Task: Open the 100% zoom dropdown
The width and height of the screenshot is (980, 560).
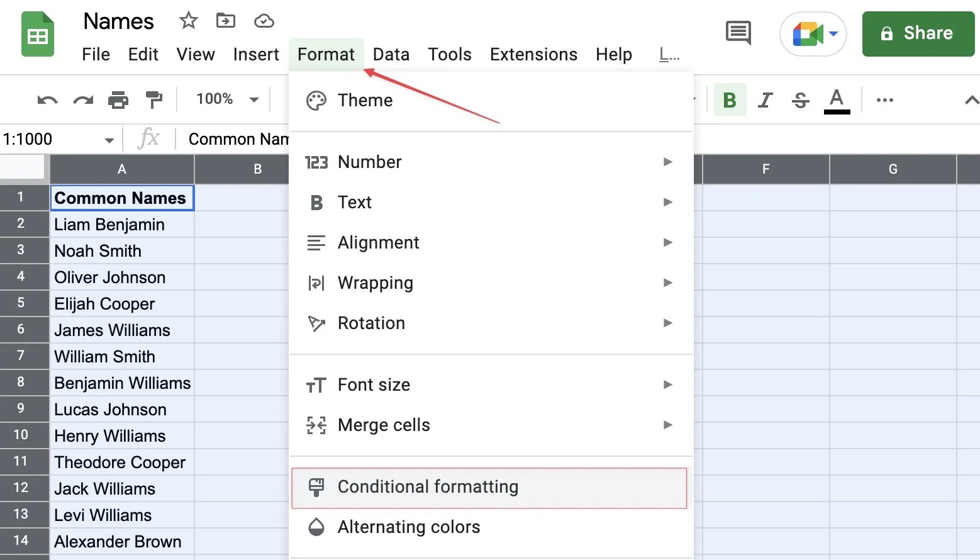Action: point(224,99)
